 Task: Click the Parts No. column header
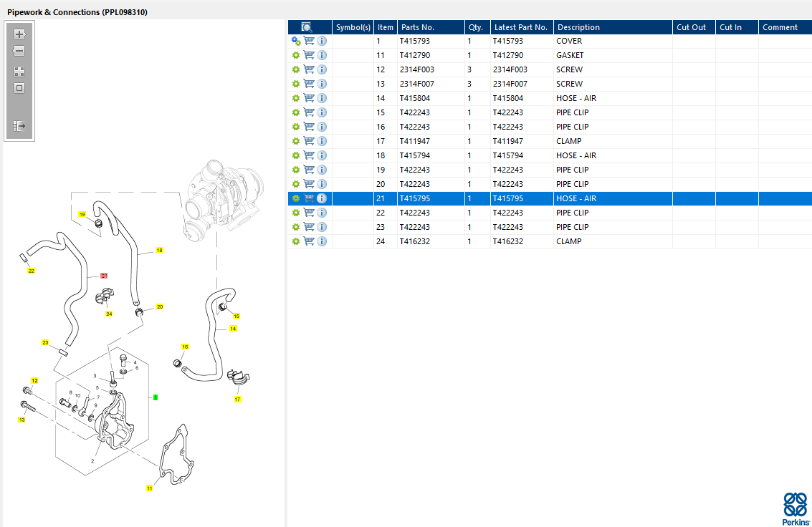[431, 27]
